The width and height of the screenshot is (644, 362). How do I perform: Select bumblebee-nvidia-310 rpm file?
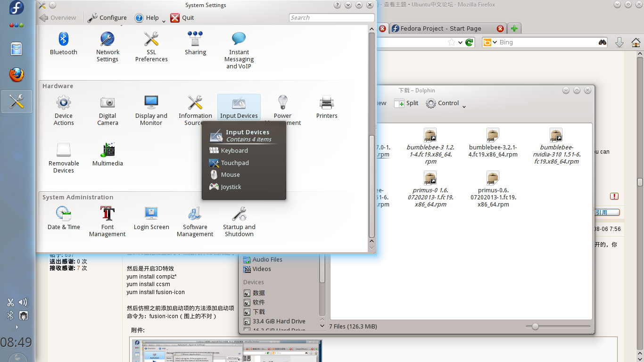click(556, 146)
